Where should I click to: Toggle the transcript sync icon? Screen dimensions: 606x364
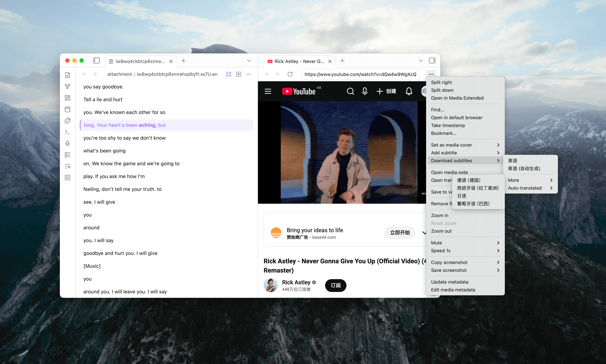click(x=229, y=74)
